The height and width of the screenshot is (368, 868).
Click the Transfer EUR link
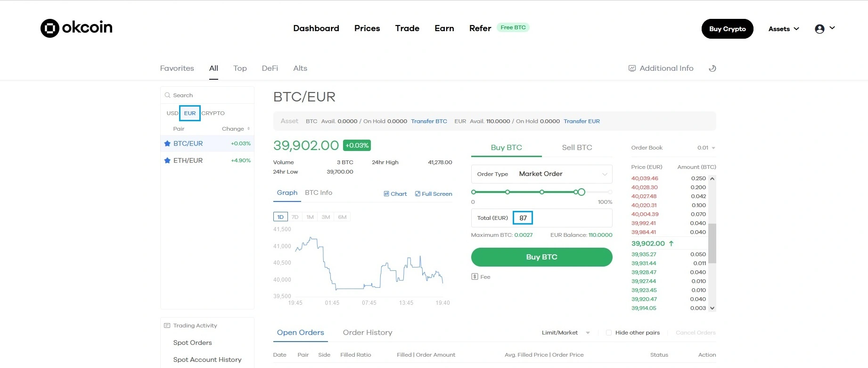tap(581, 121)
